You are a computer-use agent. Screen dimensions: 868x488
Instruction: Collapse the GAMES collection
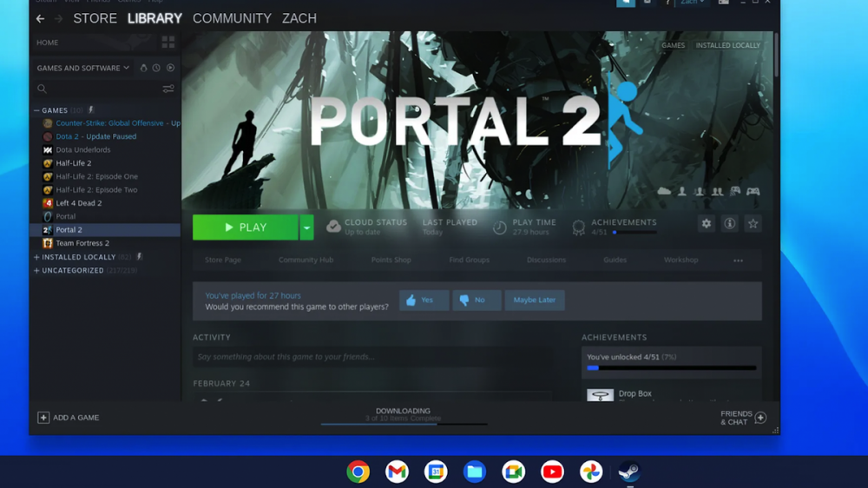point(36,110)
